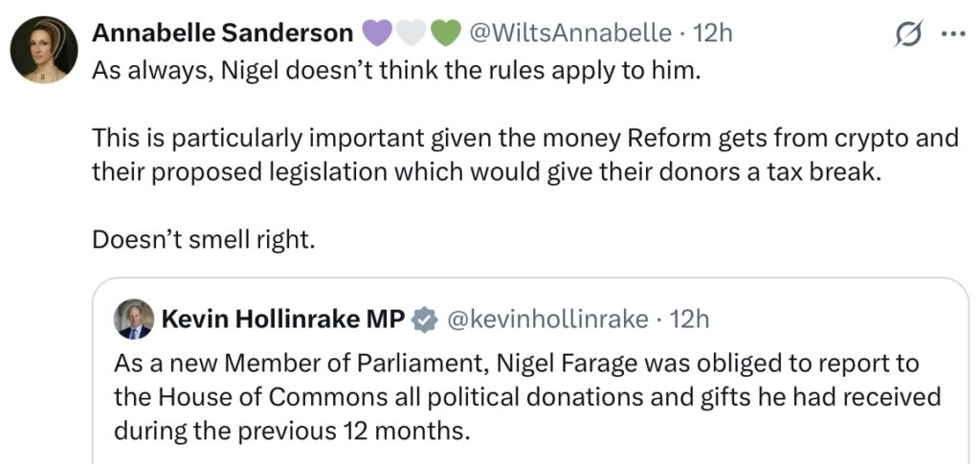The image size is (980, 464).
Task: Click Kevin Hollinrake's small profile photo
Action: pos(133,320)
